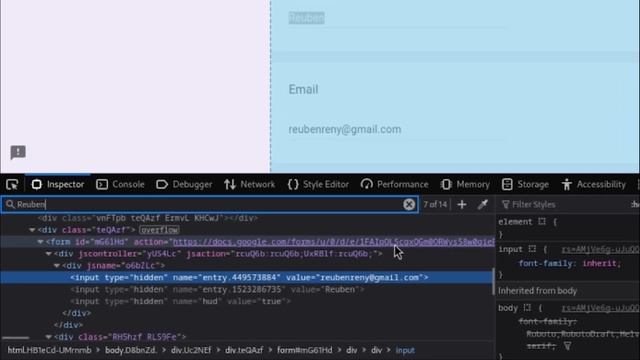Image resolution: width=640 pixels, height=360 pixels.
Task: Select the closing div tag under hud input
Action: tap(77, 313)
